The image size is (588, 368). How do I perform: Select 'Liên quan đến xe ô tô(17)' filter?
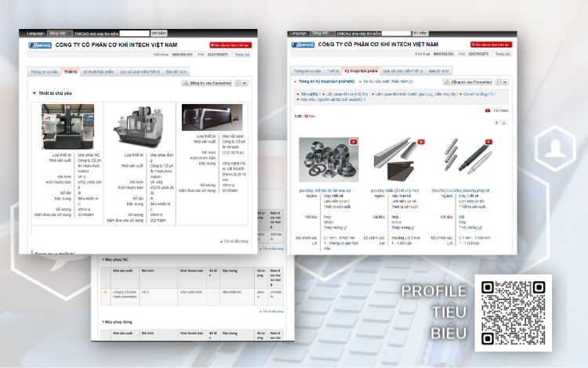[347, 94]
